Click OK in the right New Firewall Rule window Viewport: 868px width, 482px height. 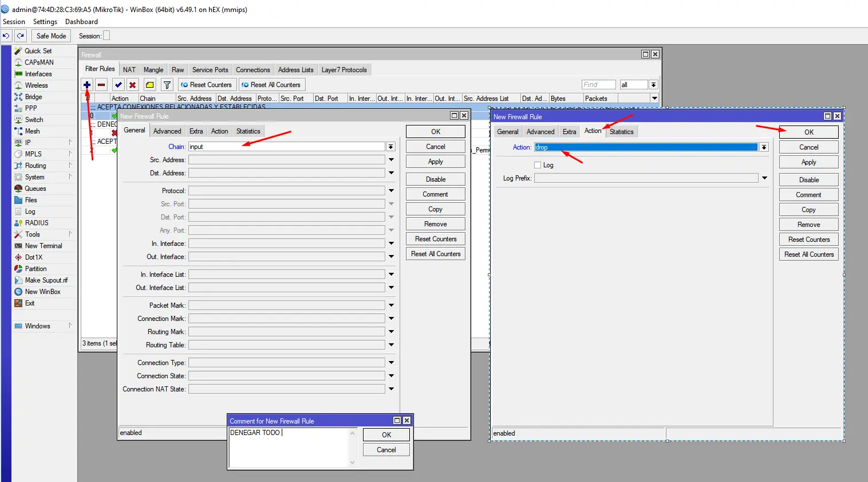(x=809, y=132)
